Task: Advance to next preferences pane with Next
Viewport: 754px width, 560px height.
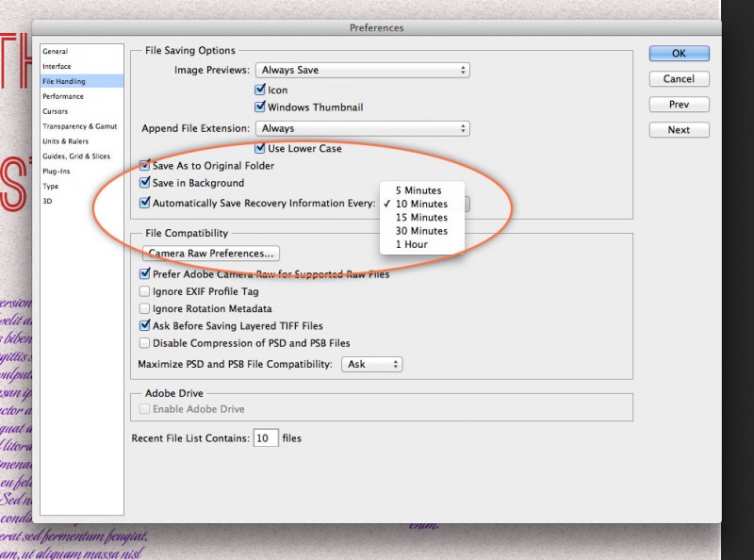Action: coord(679,130)
